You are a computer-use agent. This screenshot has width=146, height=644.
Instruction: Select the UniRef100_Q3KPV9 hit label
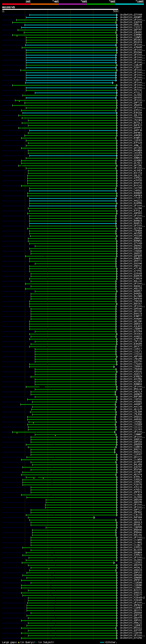pyautogui.click(x=131, y=22)
